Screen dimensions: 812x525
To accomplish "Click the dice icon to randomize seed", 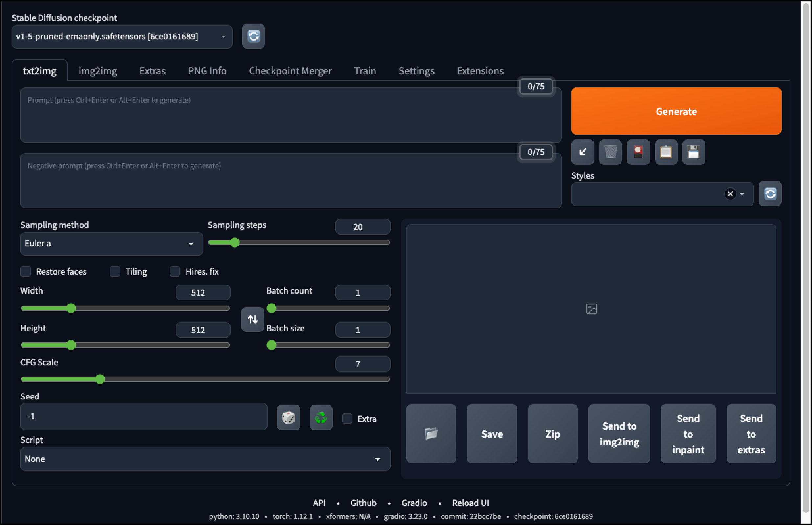I will point(288,418).
